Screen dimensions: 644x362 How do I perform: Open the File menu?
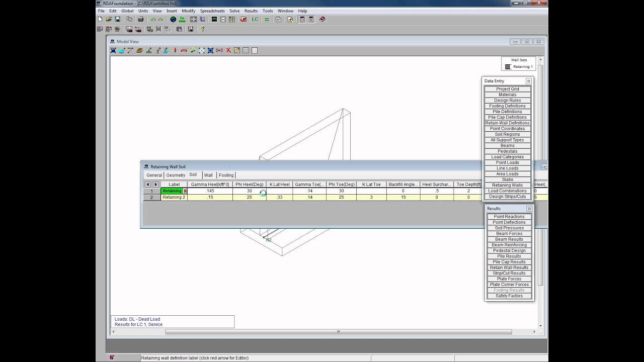click(101, 11)
